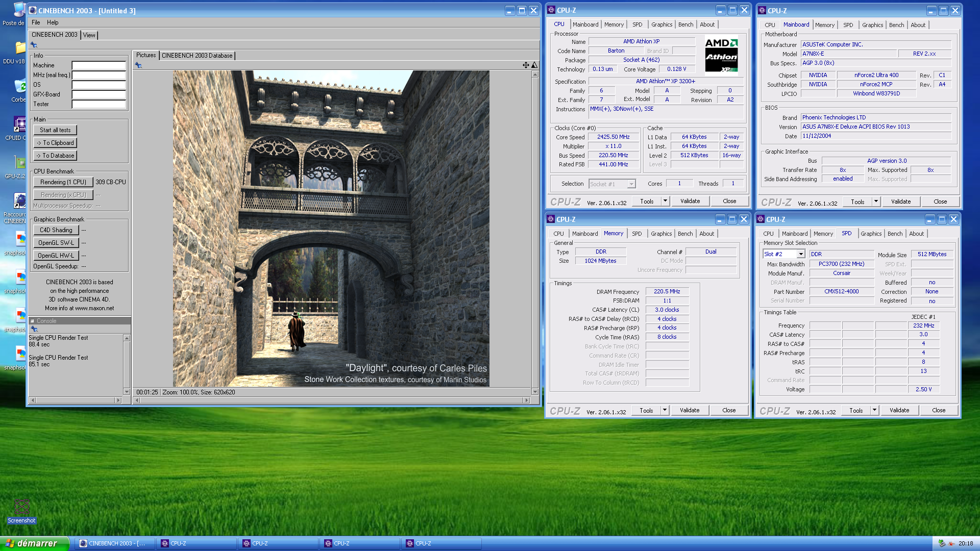Run the C4D Shading benchmark
The width and height of the screenshot is (980, 551).
click(x=56, y=230)
